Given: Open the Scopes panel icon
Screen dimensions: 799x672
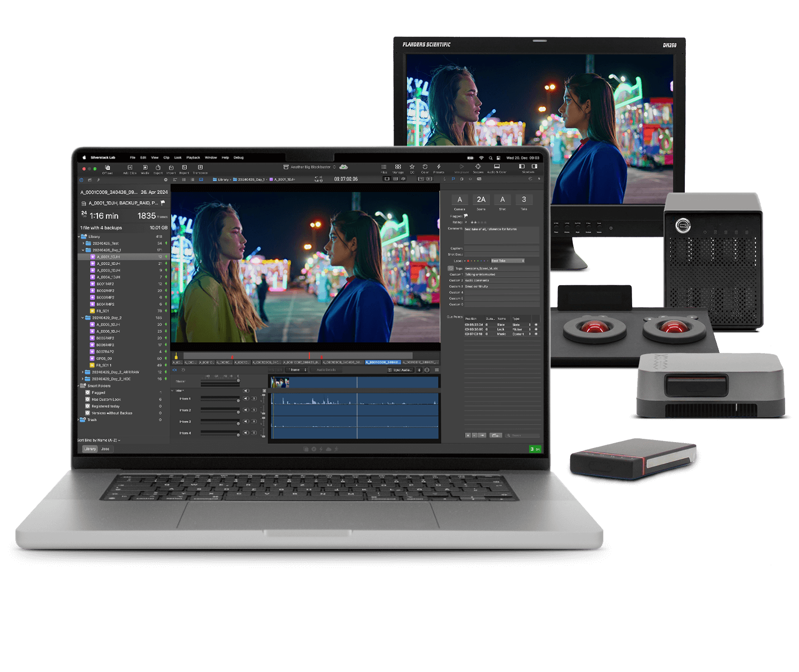Looking at the screenshot, I should click(478, 167).
